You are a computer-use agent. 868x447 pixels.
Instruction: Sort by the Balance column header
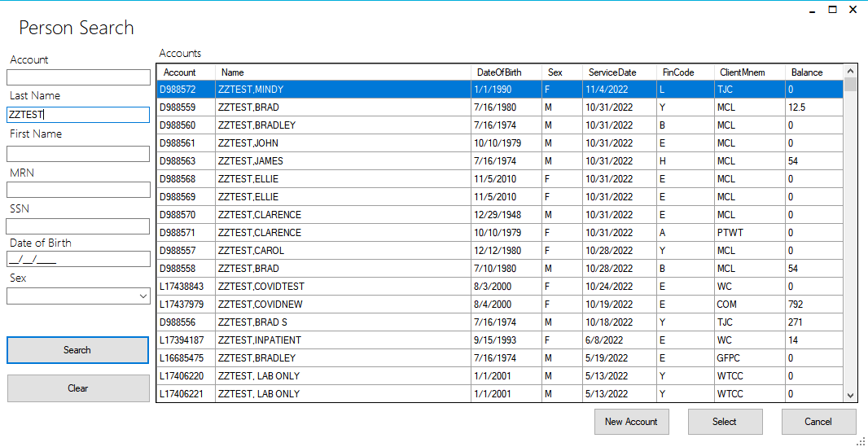(x=807, y=72)
